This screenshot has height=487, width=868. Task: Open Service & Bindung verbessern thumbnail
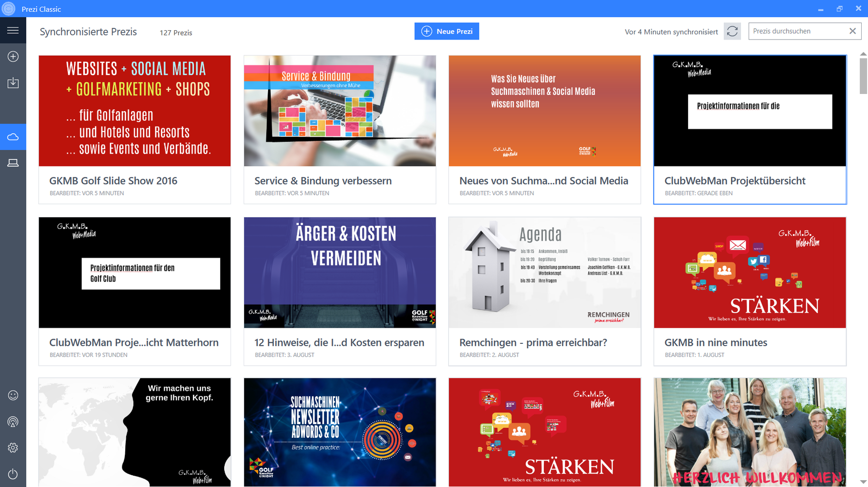[340, 111]
